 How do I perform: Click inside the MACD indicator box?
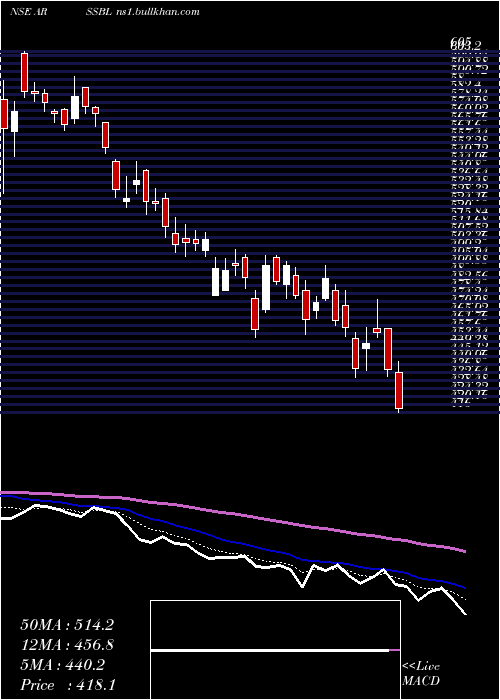[x=275, y=650]
